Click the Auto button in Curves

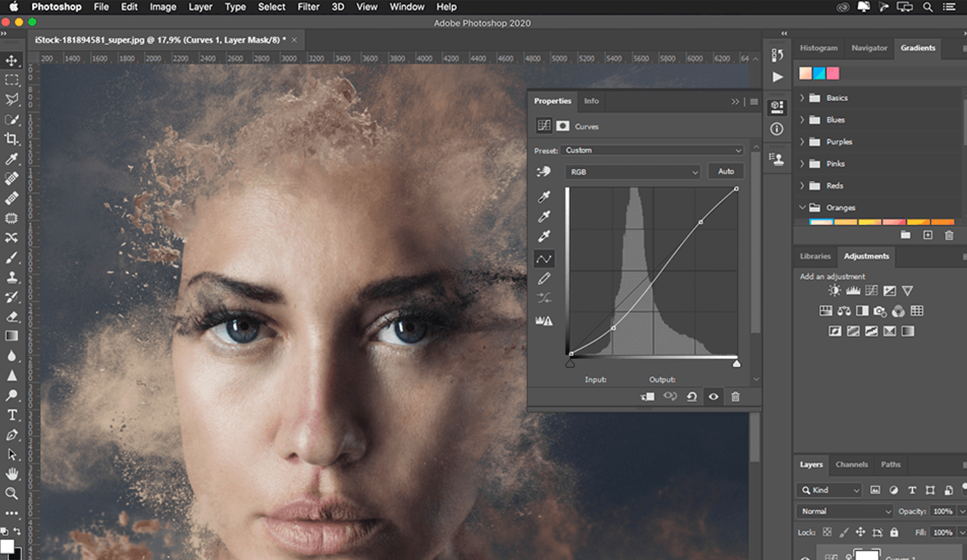[x=726, y=171]
